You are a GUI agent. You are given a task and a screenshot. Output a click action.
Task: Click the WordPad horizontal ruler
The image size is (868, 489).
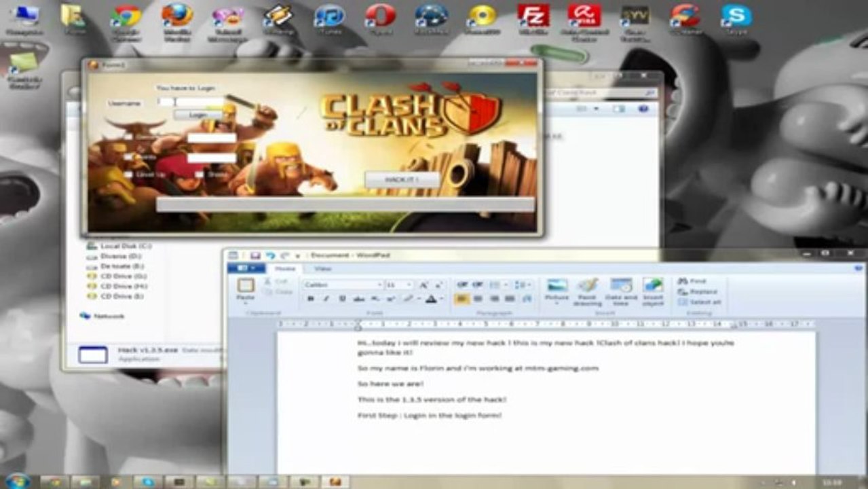click(x=546, y=325)
